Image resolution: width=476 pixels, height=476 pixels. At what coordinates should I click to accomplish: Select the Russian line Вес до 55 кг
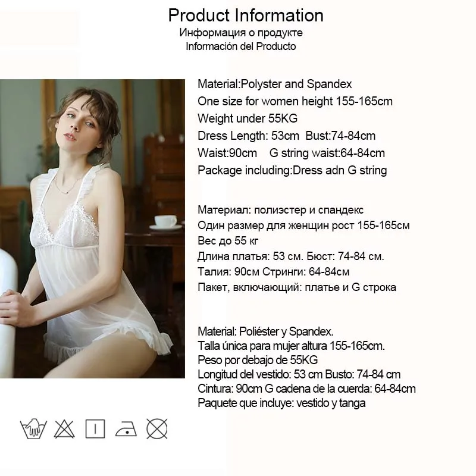point(228,241)
